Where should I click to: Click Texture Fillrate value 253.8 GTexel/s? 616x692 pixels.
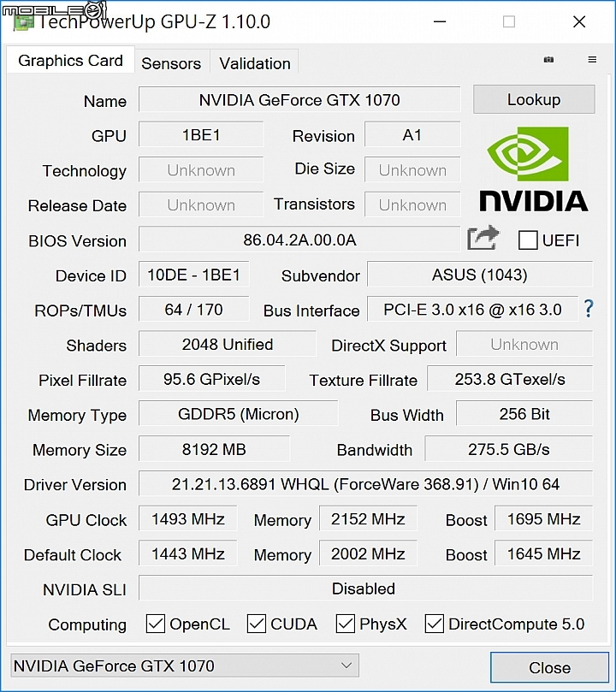(x=510, y=379)
